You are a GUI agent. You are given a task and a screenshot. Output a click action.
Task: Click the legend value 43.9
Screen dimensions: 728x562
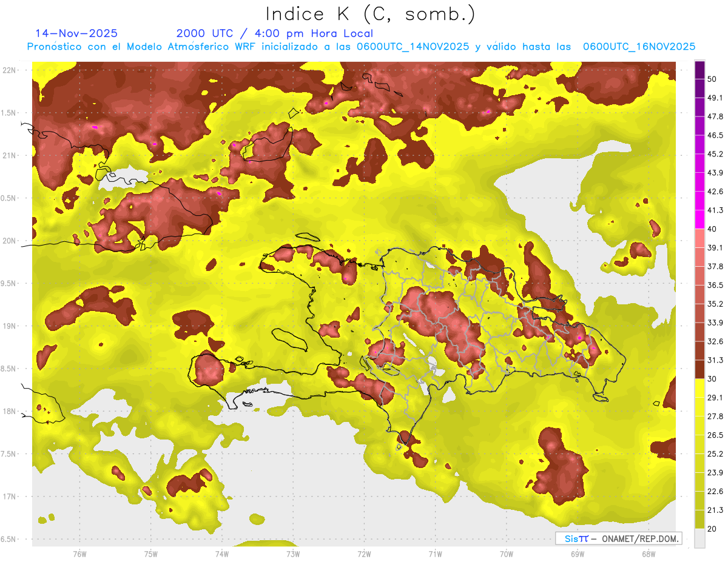pos(715,173)
